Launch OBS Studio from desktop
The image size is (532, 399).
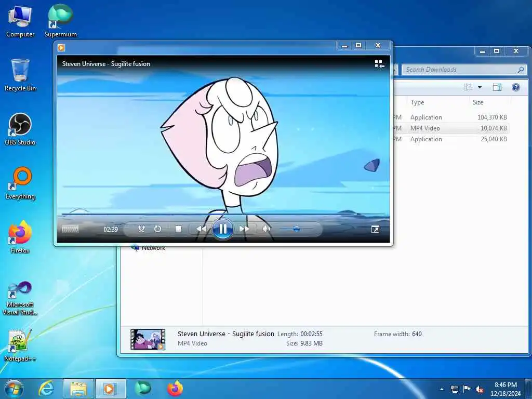tap(20, 129)
